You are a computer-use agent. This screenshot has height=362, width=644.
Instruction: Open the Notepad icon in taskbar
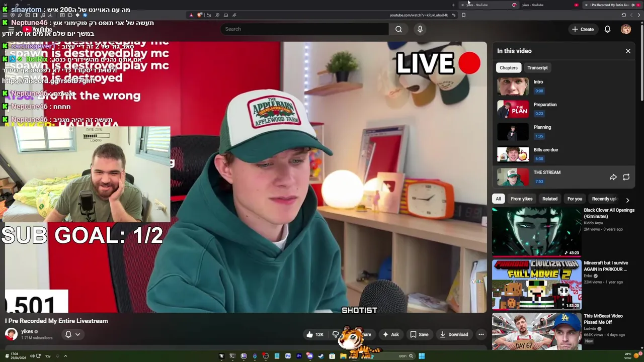(277, 356)
